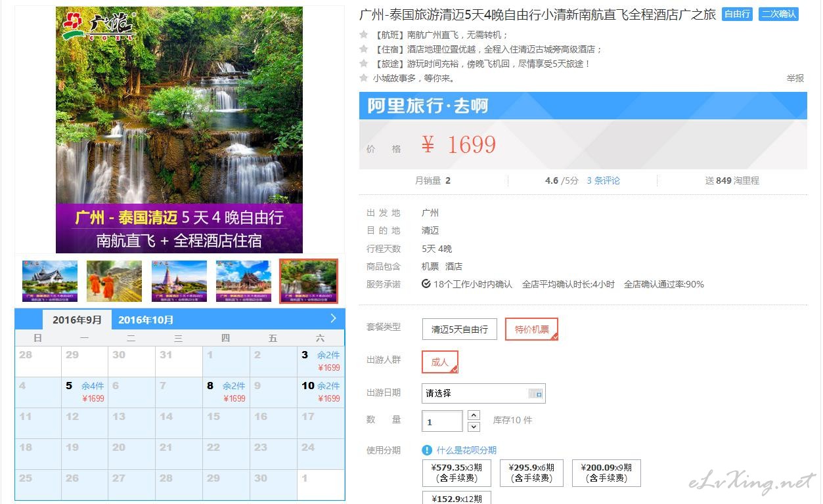Open the 出游日期 请选择 date dropdown

coord(483,394)
